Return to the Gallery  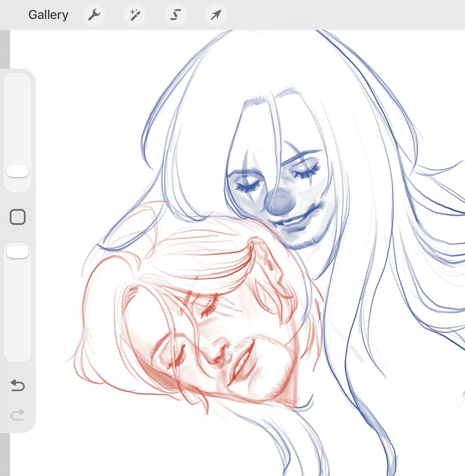tap(48, 15)
